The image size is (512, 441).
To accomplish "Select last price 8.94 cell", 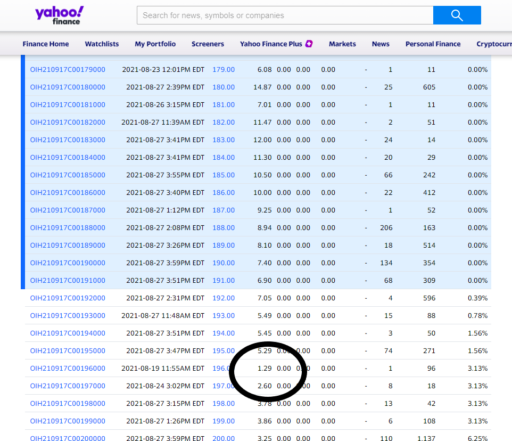I will tap(265, 228).
